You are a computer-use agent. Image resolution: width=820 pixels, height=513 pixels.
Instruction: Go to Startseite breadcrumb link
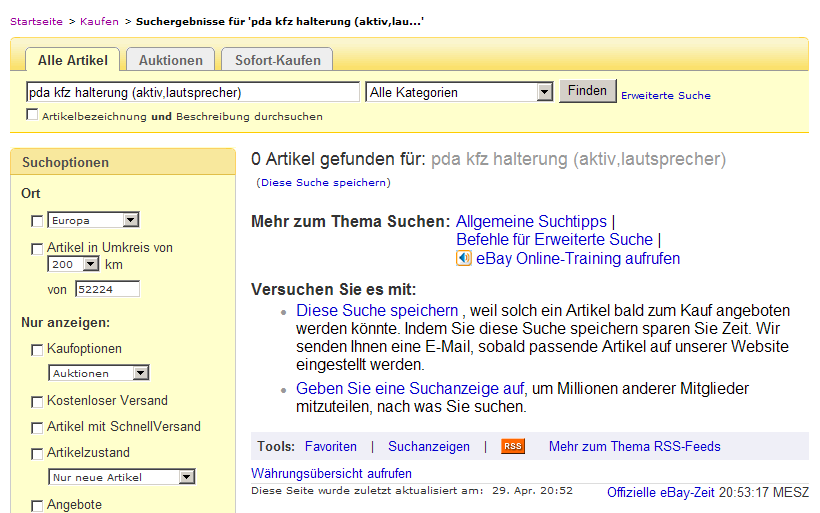(x=36, y=21)
